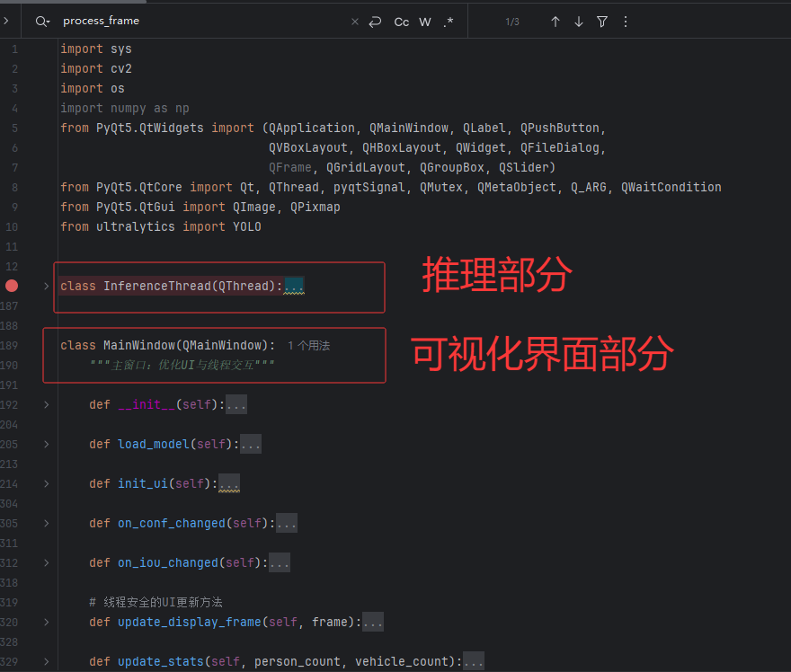The height and width of the screenshot is (672, 791).
Task: Click the 'on_iou_changed' function name
Action: (x=168, y=562)
